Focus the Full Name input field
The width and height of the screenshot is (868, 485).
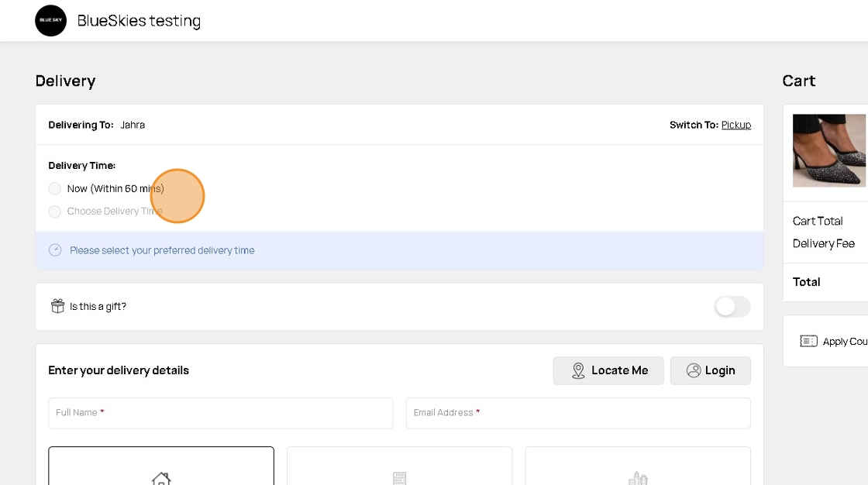tap(221, 413)
